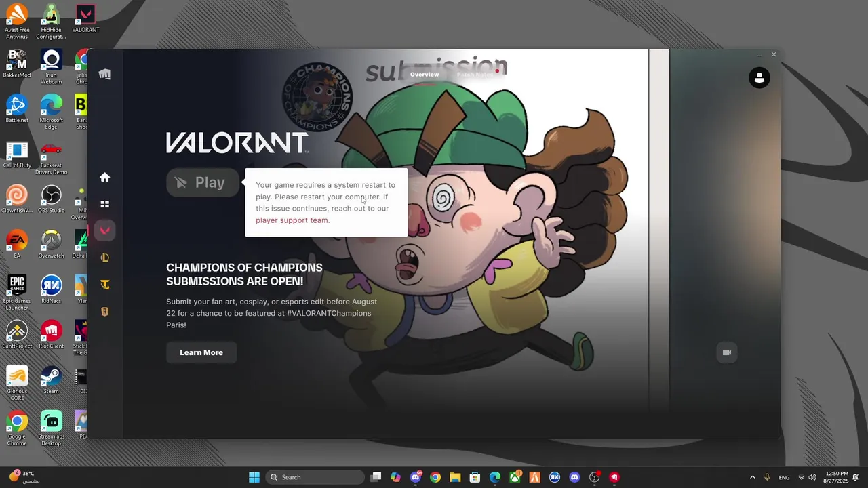This screenshot has height=488, width=868.
Task: Open the all-games grid icon in the sidebar
Action: pos(104,204)
